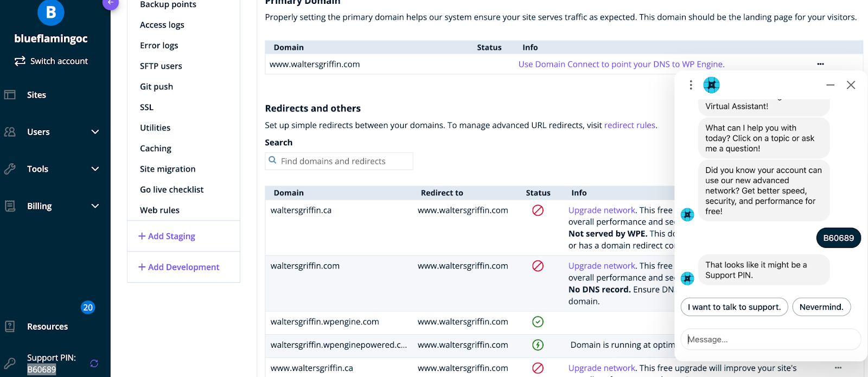Open SSL settings
The image size is (868, 377).
click(x=146, y=107)
